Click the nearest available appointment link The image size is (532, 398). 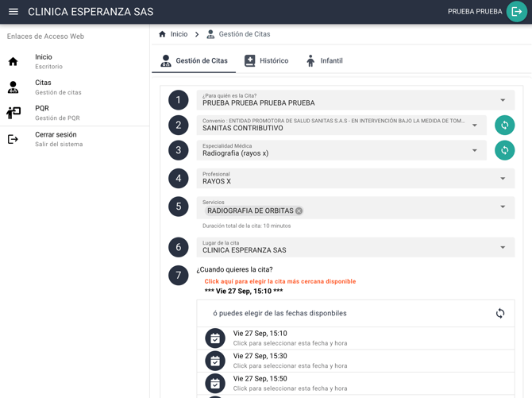279,281
